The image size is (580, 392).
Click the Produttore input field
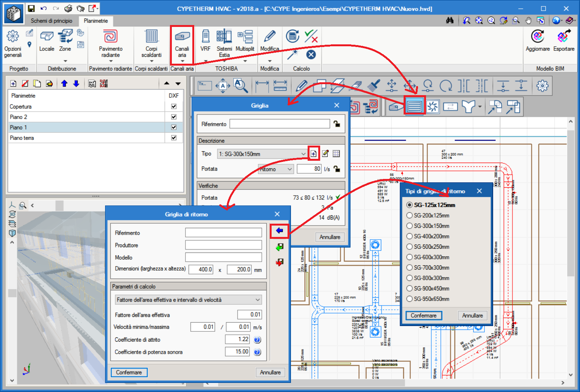tap(223, 245)
